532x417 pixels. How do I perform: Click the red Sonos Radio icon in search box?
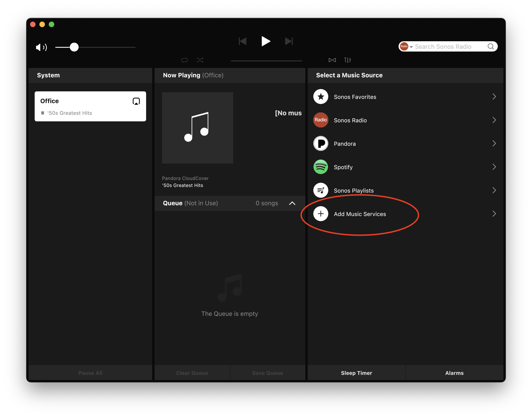tap(404, 46)
